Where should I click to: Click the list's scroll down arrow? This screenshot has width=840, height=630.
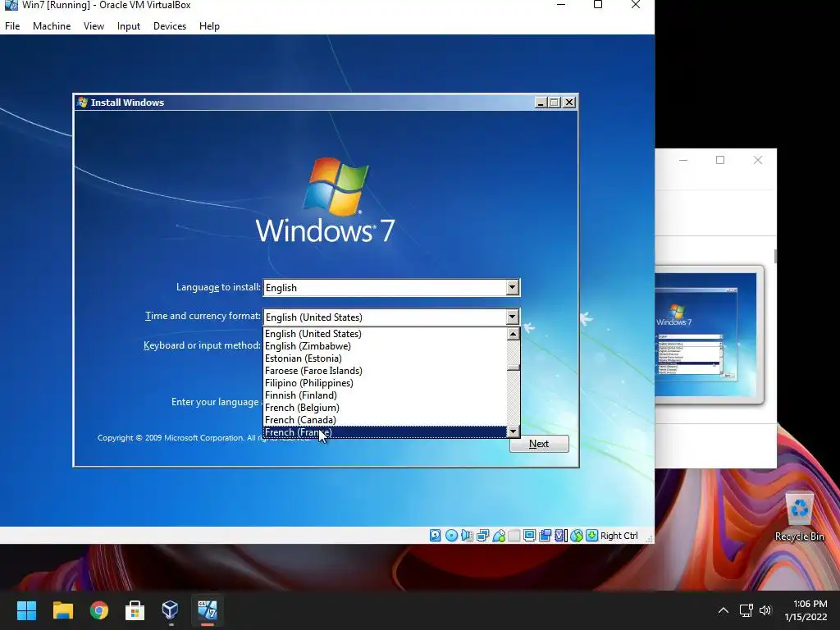pyautogui.click(x=514, y=431)
